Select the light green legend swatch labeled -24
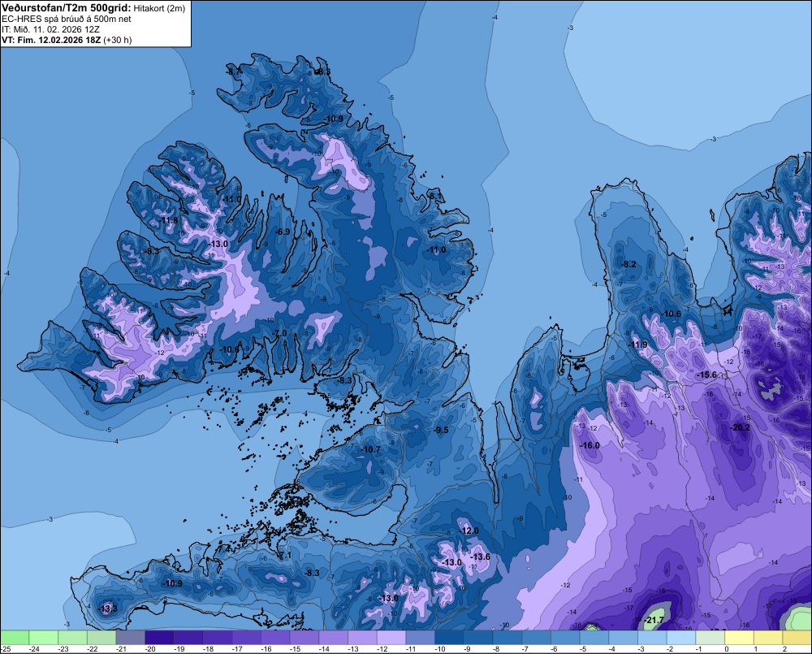This screenshot has height=654, width=812. tap(44, 637)
